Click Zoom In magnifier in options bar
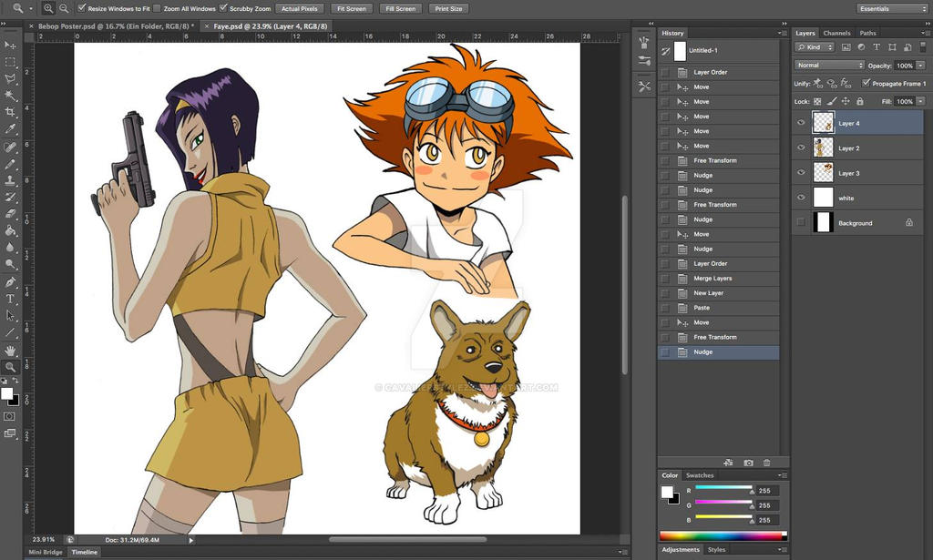 click(48, 8)
